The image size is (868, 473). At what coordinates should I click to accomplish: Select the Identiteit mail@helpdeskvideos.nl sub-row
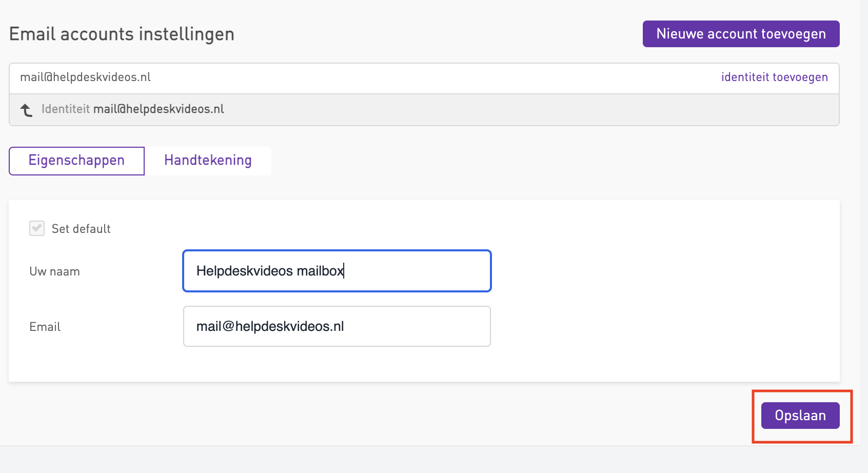(410, 110)
